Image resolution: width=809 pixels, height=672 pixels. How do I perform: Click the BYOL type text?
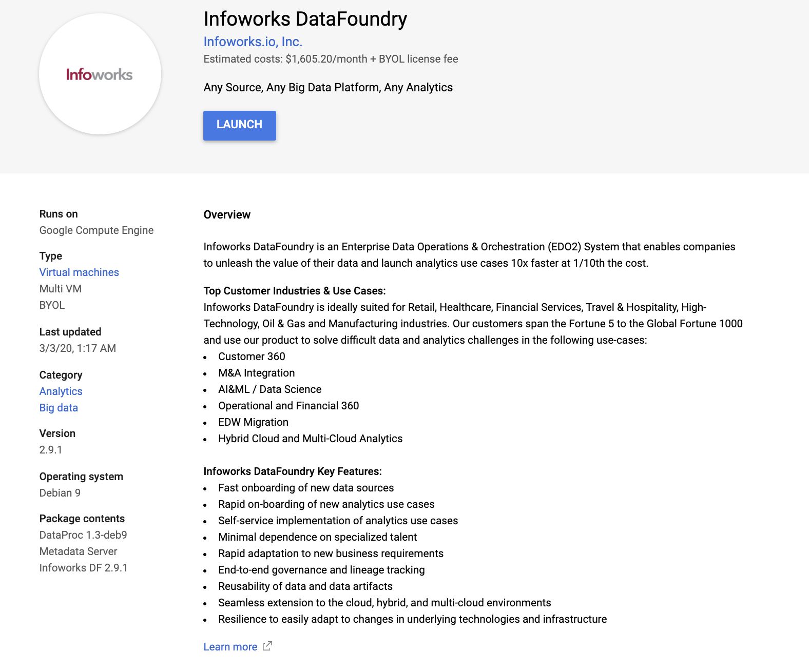(52, 305)
